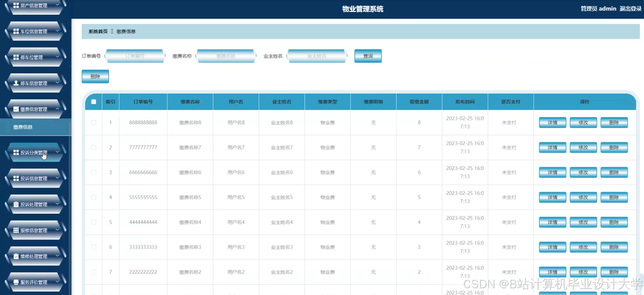
Task: Click the cell 业主姓名5
Action: pos(282,197)
